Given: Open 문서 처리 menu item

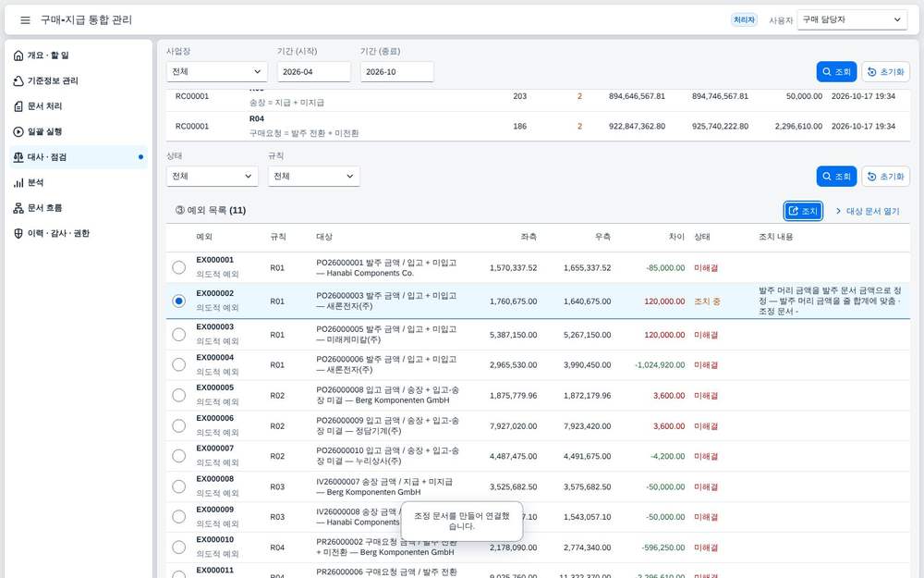Looking at the screenshot, I should pos(79,106).
